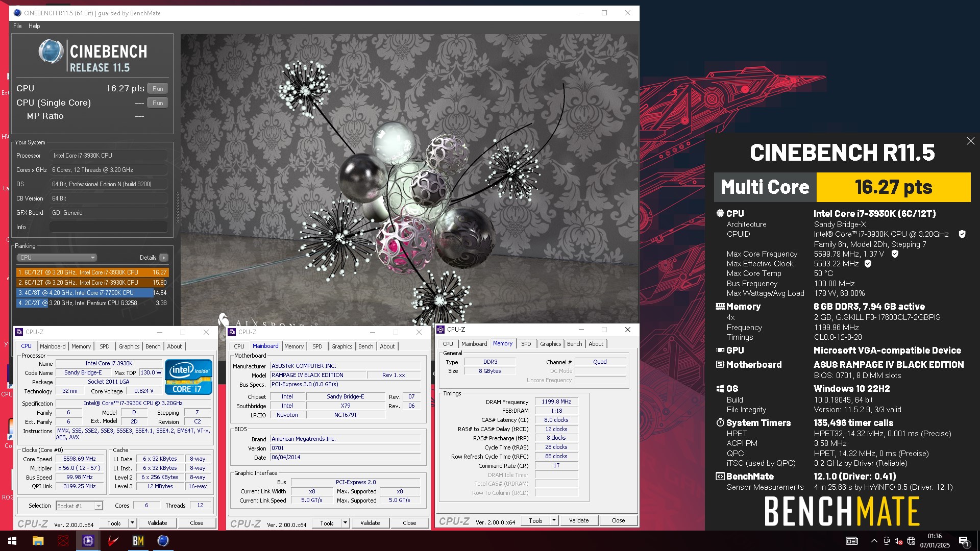Open Graphics tab in right CPU-Z window
980x551 pixels.
(x=550, y=344)
